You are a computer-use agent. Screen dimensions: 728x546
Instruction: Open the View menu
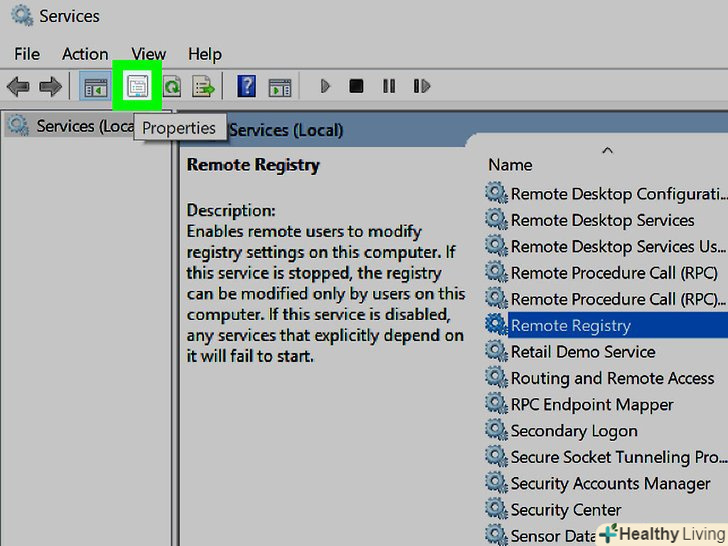pos(148,54)
